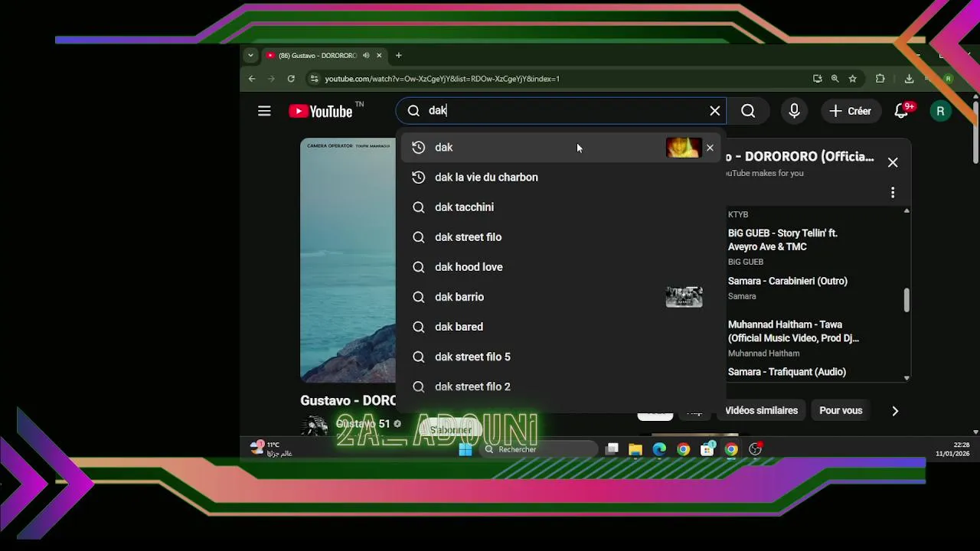The width and height of the screenshot is (980, 551).
Task: Select the Pour vous chip
Action: 841,411
